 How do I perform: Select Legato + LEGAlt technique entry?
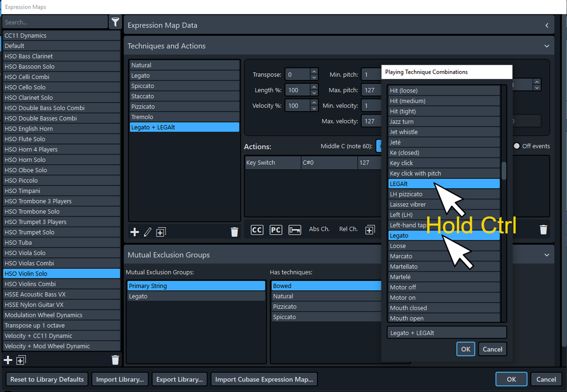coord(184,127)
